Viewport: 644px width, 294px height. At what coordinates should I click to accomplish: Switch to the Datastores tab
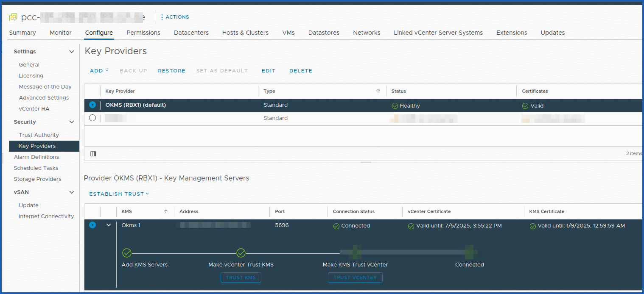pos(324,33)
